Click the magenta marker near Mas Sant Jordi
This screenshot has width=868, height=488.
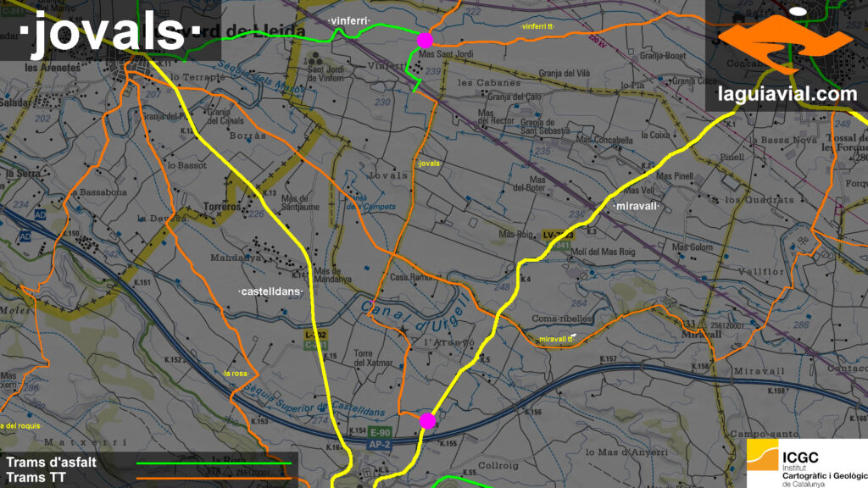pos(425,40)
